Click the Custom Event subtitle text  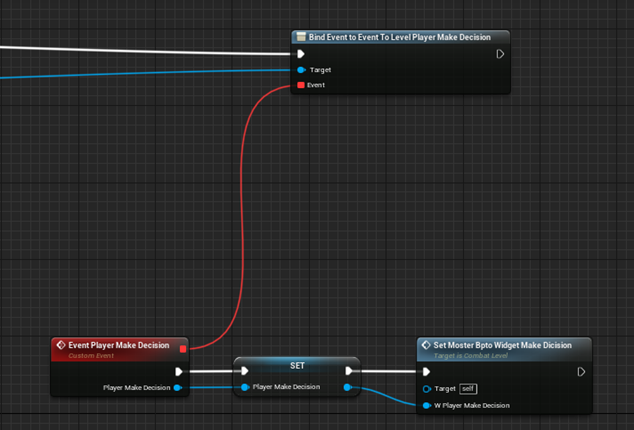pos(91,356)
